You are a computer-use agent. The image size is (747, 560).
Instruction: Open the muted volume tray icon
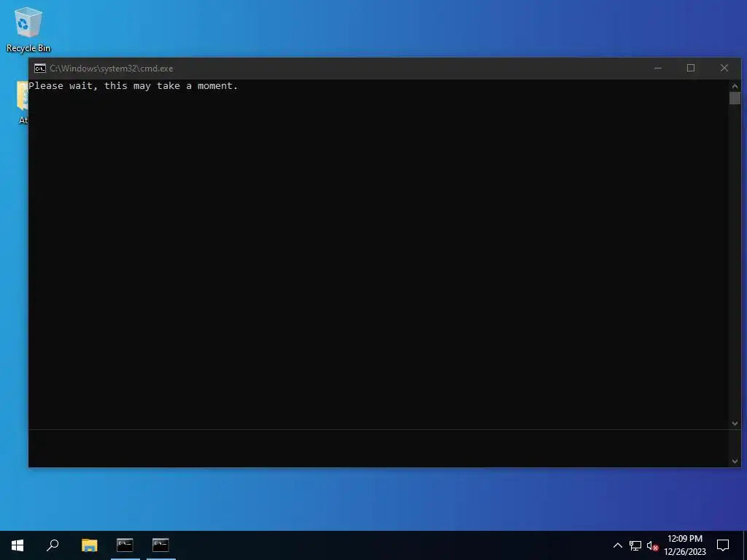(652, 545)
